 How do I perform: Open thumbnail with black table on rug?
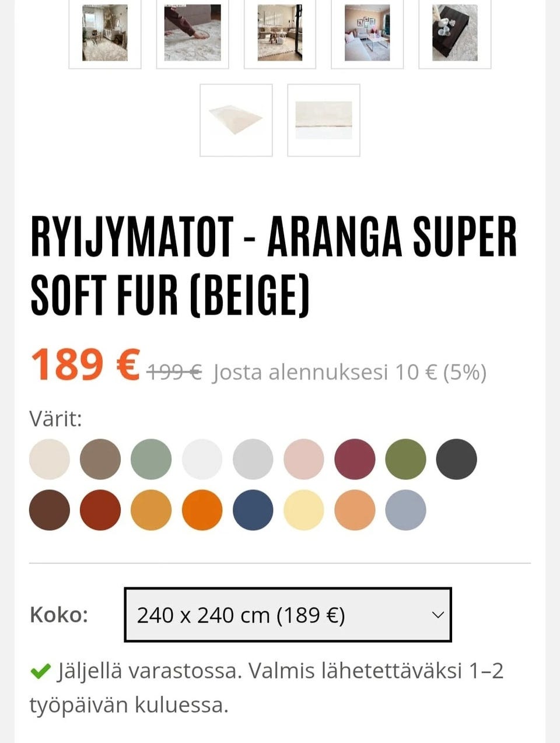455,33
